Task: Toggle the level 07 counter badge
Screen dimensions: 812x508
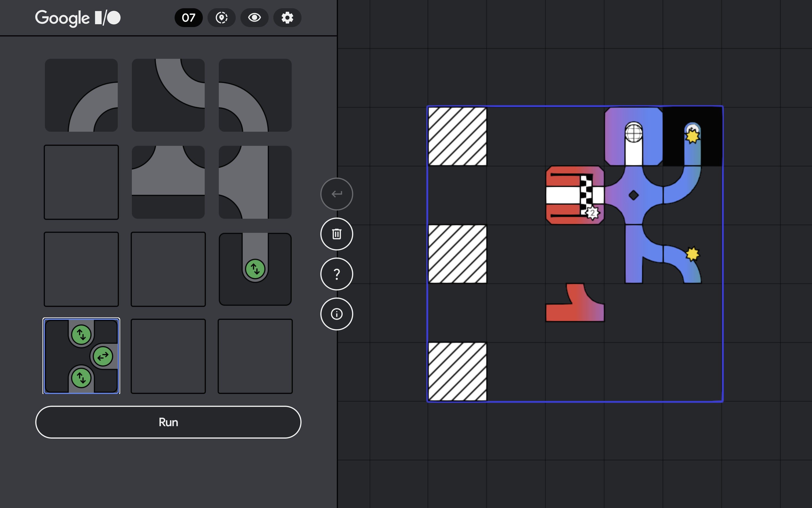Action: [x=188, y=18]
